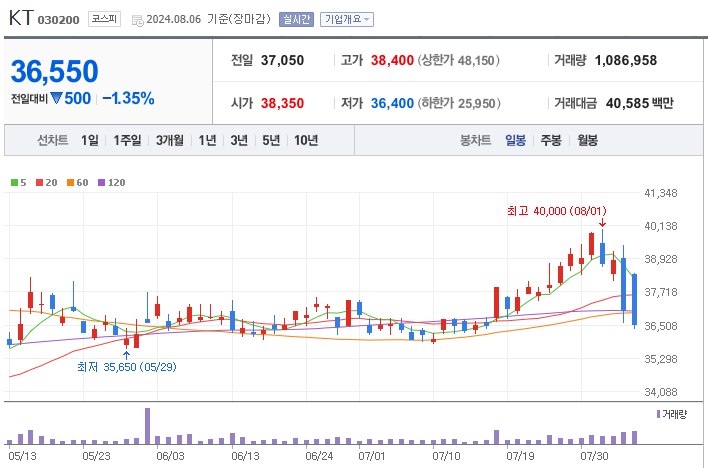Click the blue up-arrow marking the low
The image size is (708, 468).
[126, 356]
